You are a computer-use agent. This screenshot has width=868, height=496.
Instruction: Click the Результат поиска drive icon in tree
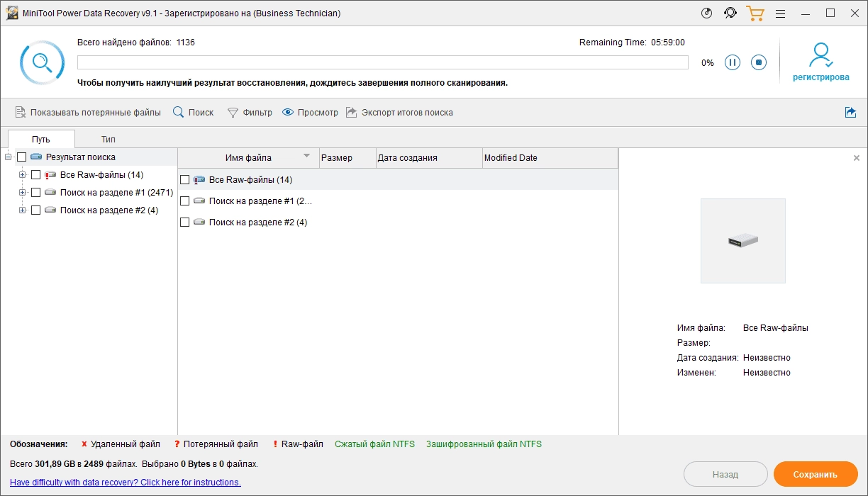pos(36,157)
